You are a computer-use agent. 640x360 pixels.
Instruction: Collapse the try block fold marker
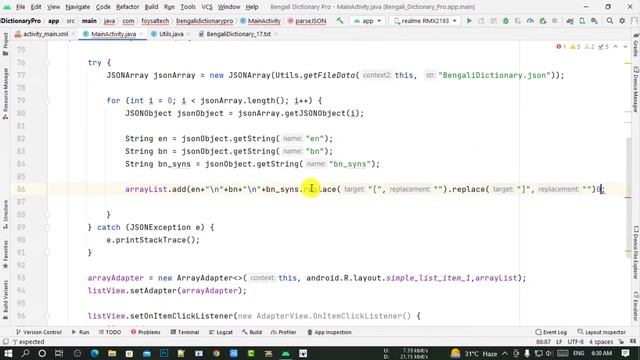[x=47, y=63]
